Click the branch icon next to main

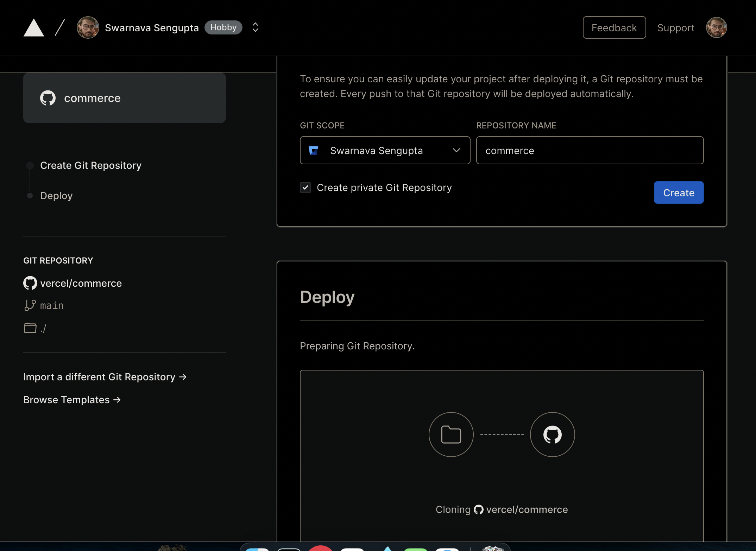30,305
